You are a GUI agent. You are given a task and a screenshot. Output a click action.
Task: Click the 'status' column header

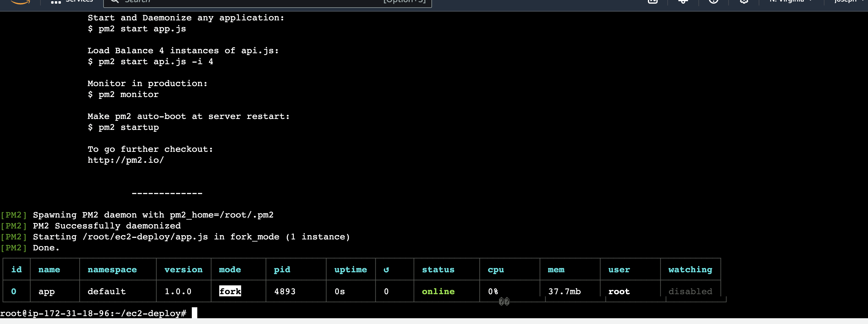(x=438, y=270)
